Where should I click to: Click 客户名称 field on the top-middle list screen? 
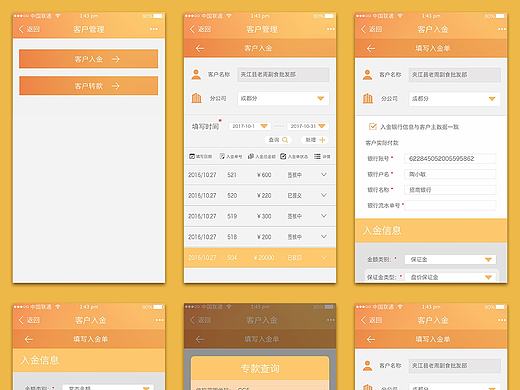[283, 74]
